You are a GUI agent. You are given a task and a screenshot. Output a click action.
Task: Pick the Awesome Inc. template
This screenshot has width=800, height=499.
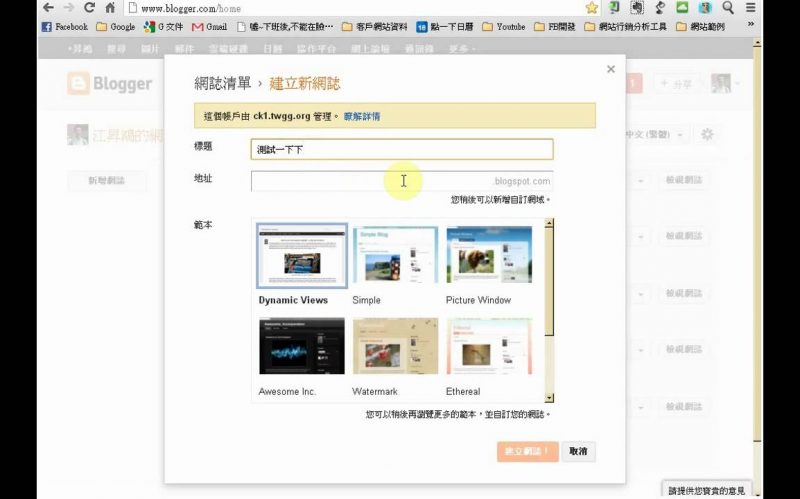click(x=301, y=346)
